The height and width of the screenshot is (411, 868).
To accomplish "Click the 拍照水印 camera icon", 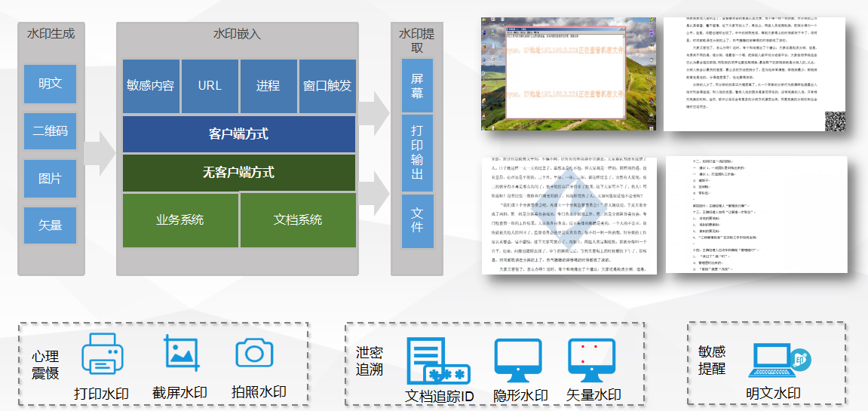I will click(253, 353).
